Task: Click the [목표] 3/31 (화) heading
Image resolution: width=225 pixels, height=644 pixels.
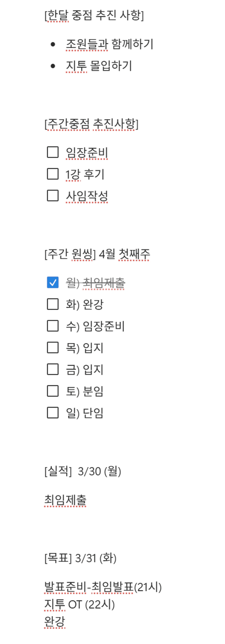Action: tap(80, 558)
